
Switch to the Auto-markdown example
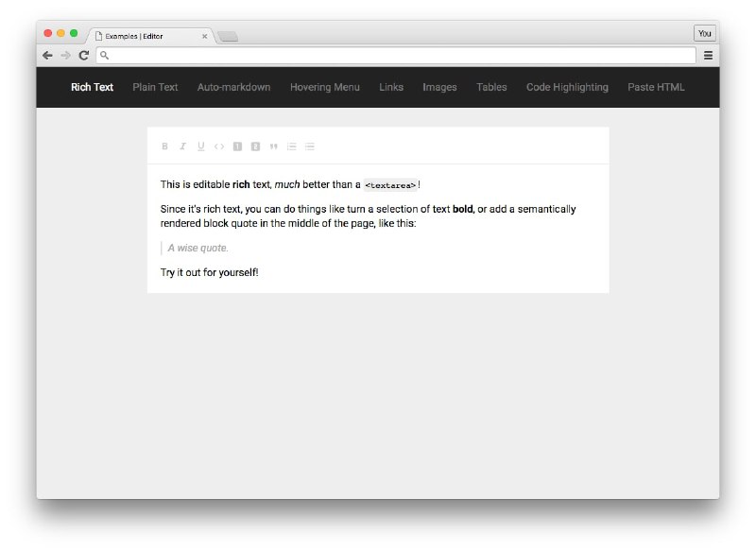click(x=233, y=87)
